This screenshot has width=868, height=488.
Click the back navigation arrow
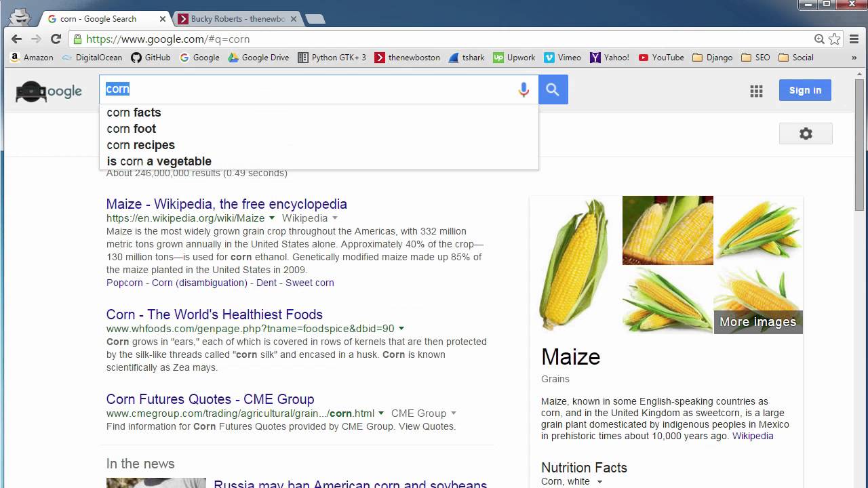[15, 39]
